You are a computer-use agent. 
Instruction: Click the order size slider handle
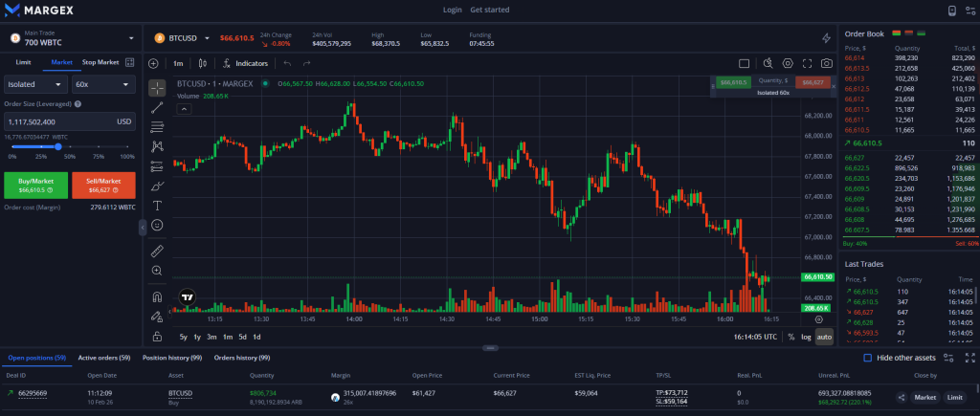[x=58, y=146]
